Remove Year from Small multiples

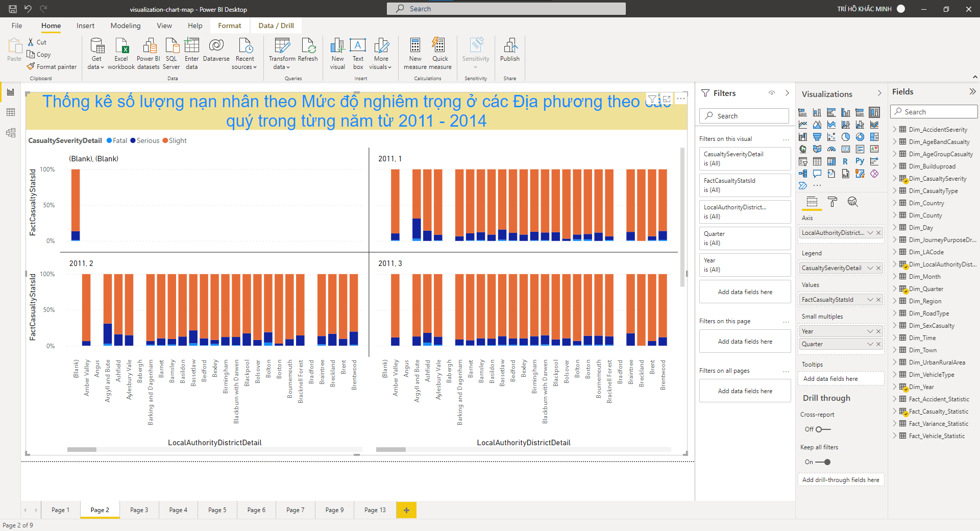point(878,331)
